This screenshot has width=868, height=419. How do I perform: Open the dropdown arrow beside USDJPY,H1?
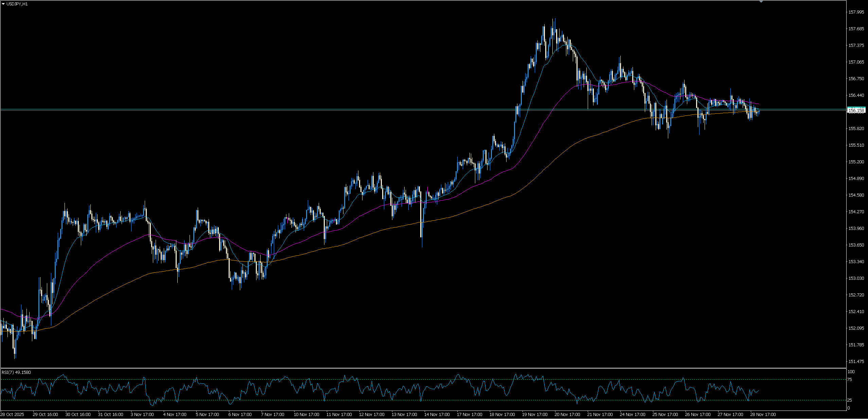3,4
